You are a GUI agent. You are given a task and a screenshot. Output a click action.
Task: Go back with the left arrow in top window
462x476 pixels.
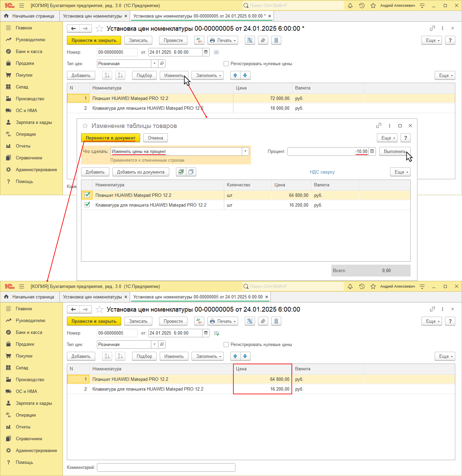[73, 29]
